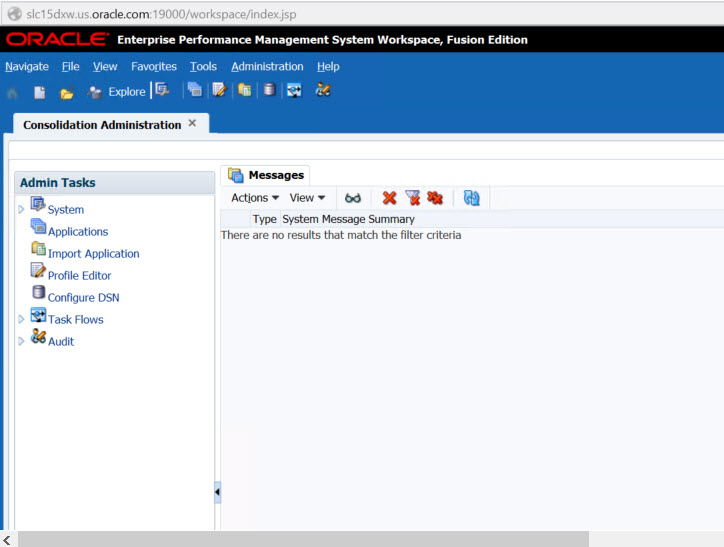Image resolution: width=724 pixels, height=547 pixels.
Task: Click the Type column header
Action: tap(264, 219)
